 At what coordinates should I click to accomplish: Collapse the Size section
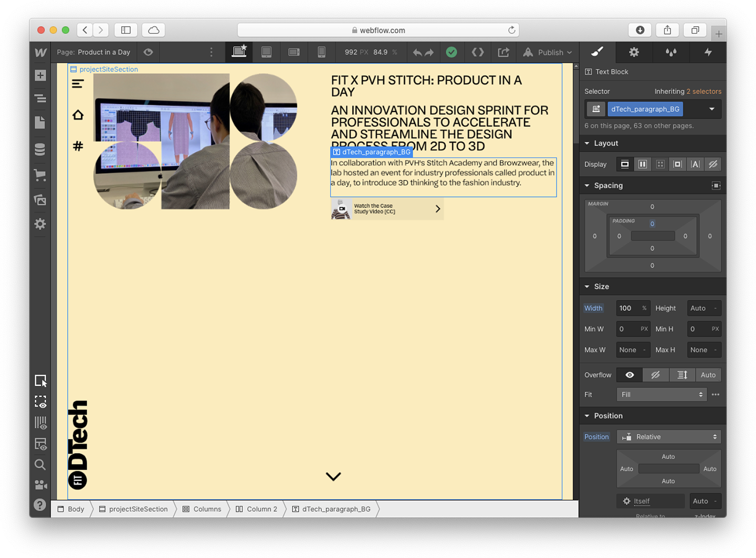(x=587, y=287)
